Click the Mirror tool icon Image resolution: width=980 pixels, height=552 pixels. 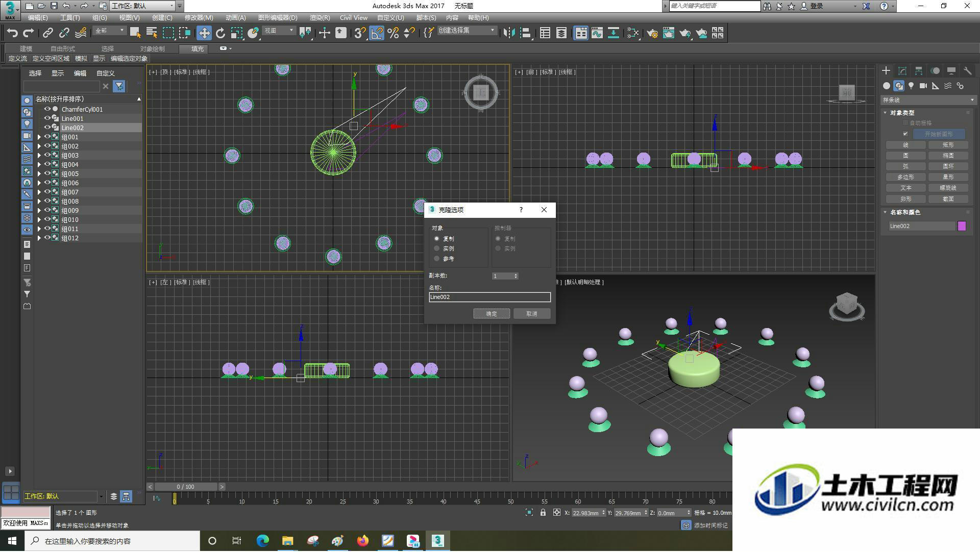pyautogui.click(x=509, y=33)
